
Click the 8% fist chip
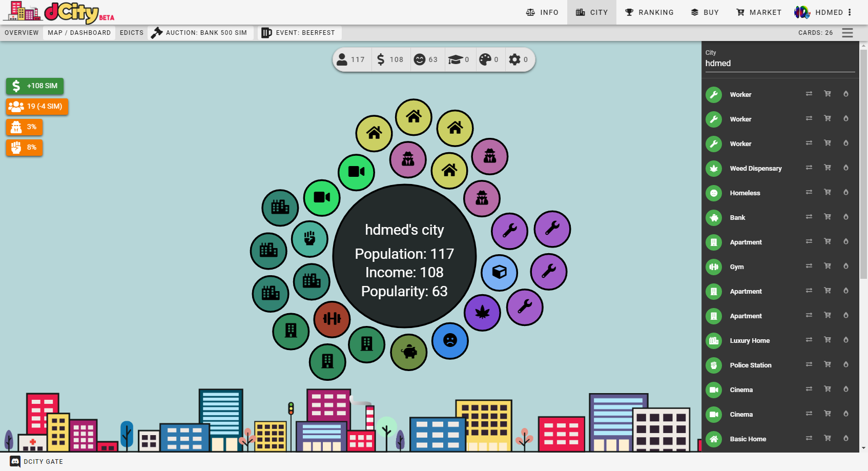(24, 148)
